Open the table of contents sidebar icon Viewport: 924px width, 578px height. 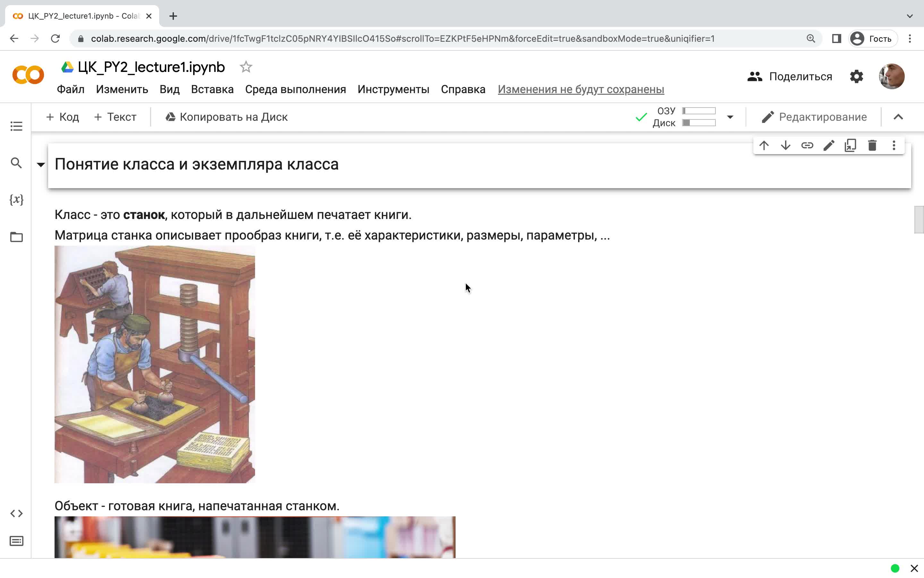point(16,126)
